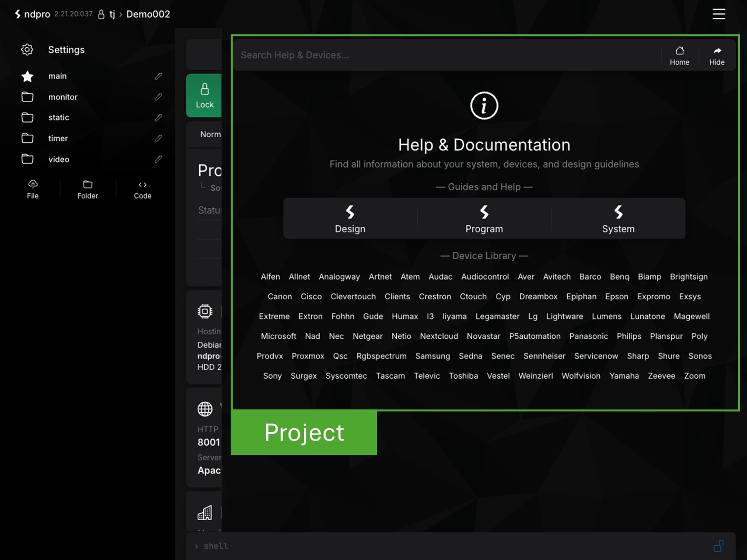Click the ndpro logo icon

point(18,14)
